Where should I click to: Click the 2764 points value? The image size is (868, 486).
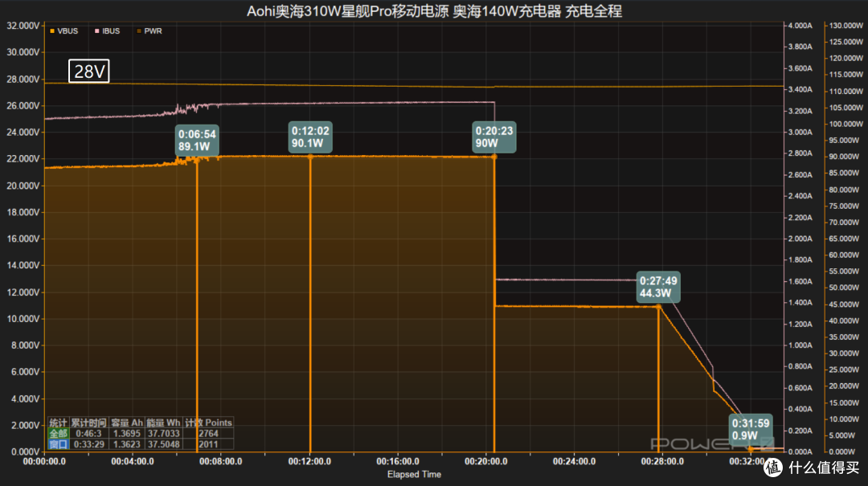(208, 434)
